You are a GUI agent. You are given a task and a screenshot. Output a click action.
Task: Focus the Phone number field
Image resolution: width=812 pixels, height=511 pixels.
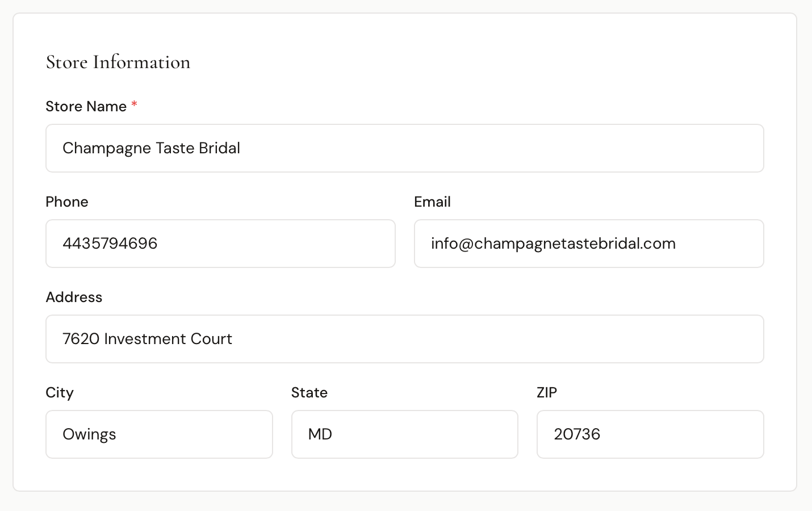click(x=220, y=244)
